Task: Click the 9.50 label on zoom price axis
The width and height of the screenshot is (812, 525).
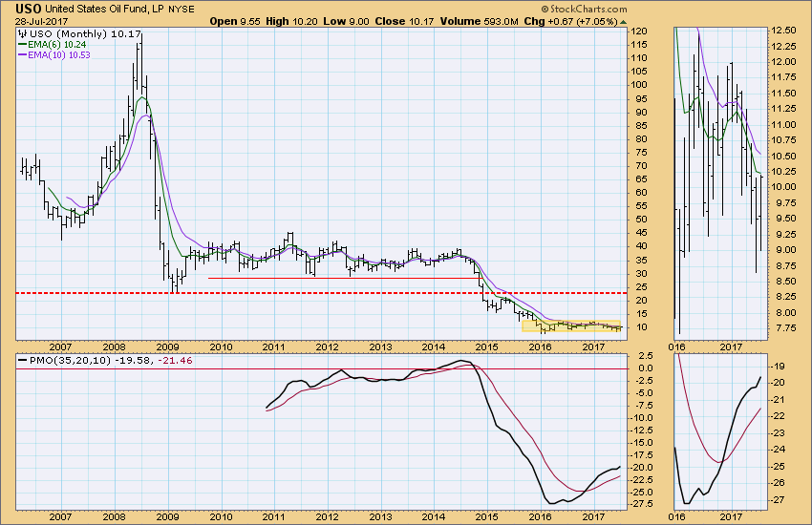Action: 783,219
